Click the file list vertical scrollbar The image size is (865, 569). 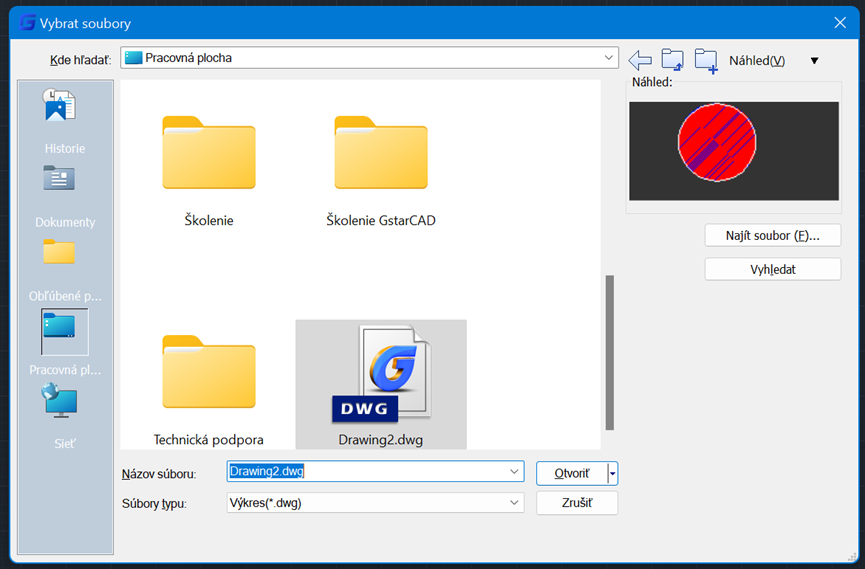(x=610, y=352)
